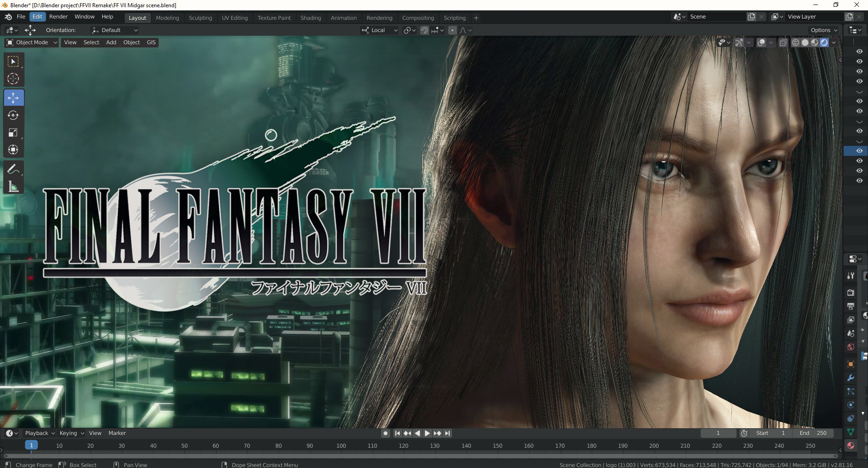The height and width of the screenshot is (468, 868).
Task: Select the Transform tool
Action: pos(13,150)
